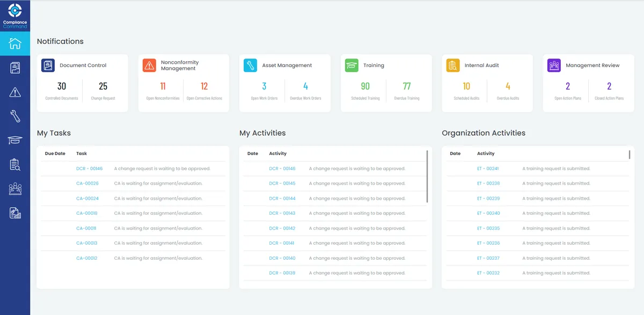644x315 pixels.
Task: Open Nonconformity warning icon in sidebar
Action: click(15, 92)
